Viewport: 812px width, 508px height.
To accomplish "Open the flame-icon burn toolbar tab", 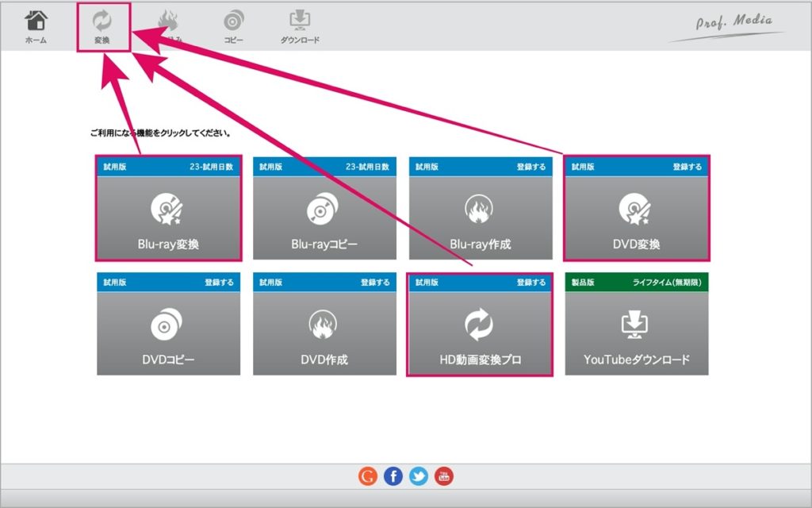I will click(169, 26).
